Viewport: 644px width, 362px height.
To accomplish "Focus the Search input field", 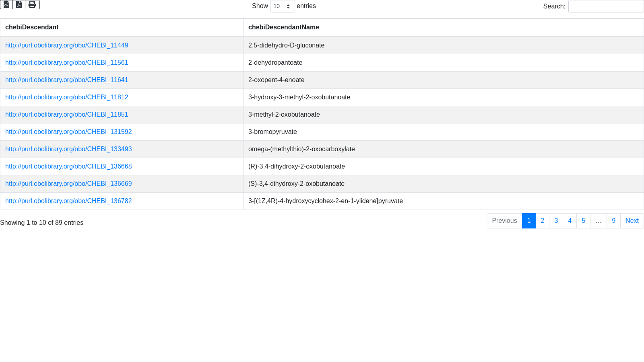I will click(606, 6).
